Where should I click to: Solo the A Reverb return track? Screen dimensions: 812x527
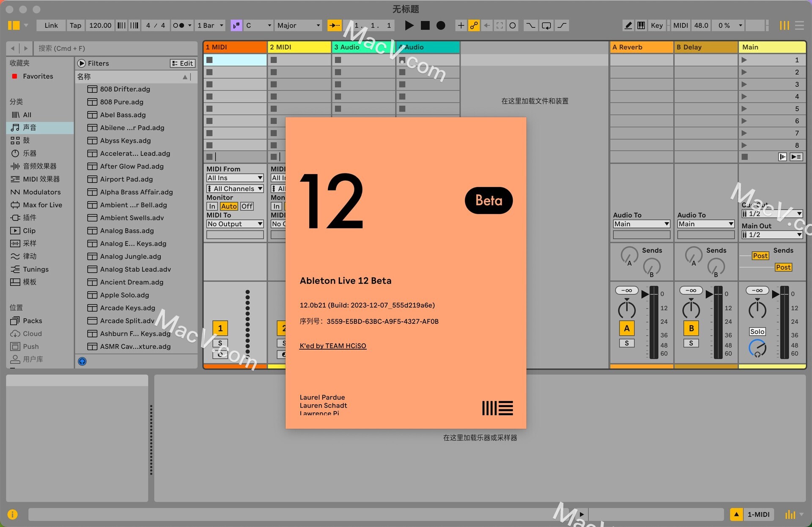coord(627,343)
